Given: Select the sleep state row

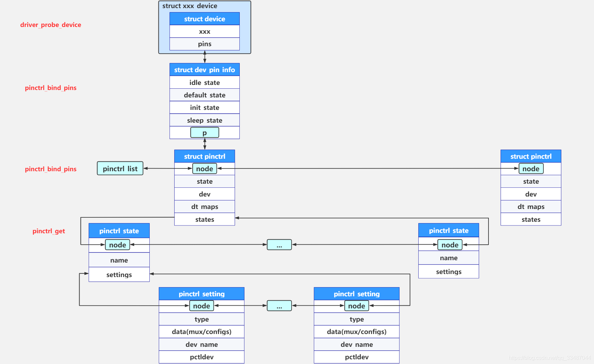Looking at the screenshot, I should 204,120.
